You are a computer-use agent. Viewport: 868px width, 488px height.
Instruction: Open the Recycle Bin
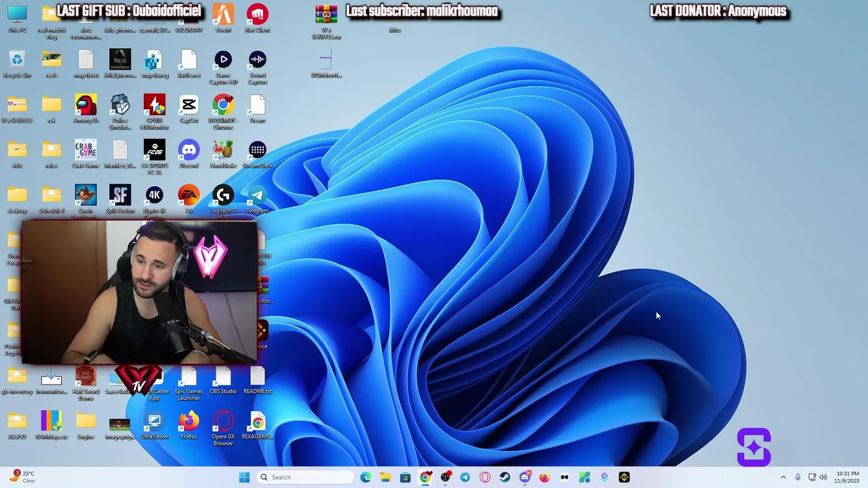point(17,64)
